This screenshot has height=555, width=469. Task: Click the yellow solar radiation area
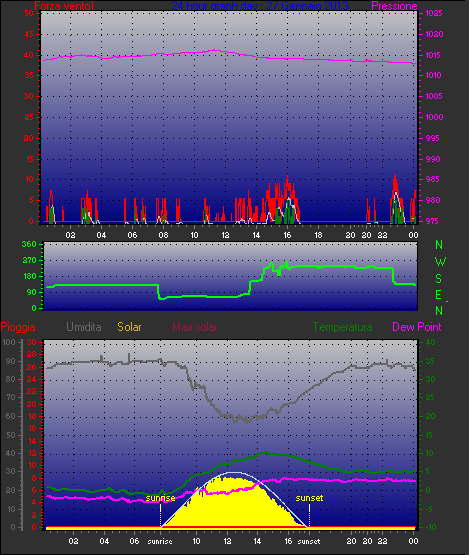pos(234,506)
